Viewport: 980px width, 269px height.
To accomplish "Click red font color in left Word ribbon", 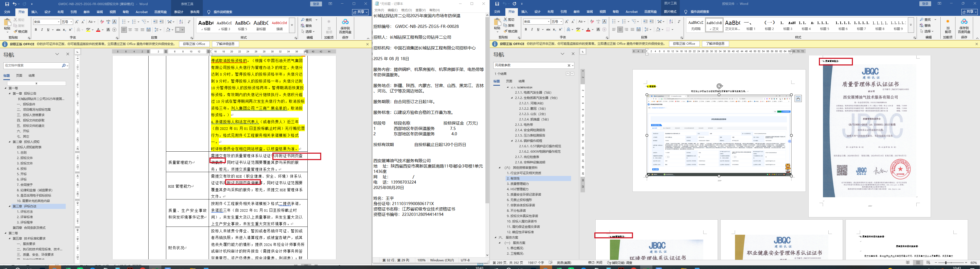I will [x=98, y=30].
